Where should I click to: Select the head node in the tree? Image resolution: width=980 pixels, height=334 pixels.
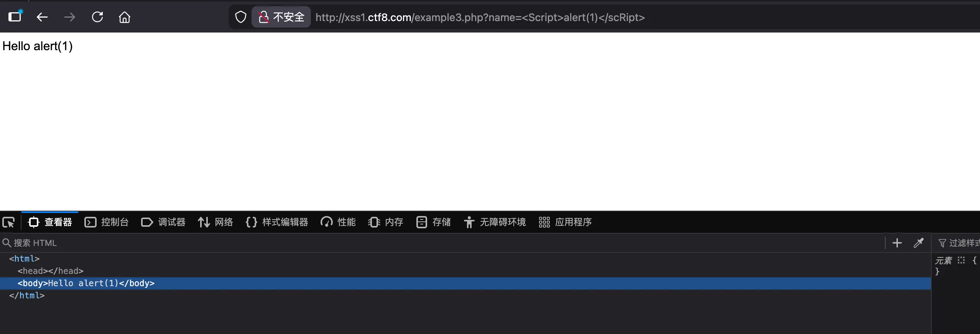(50, 271)
